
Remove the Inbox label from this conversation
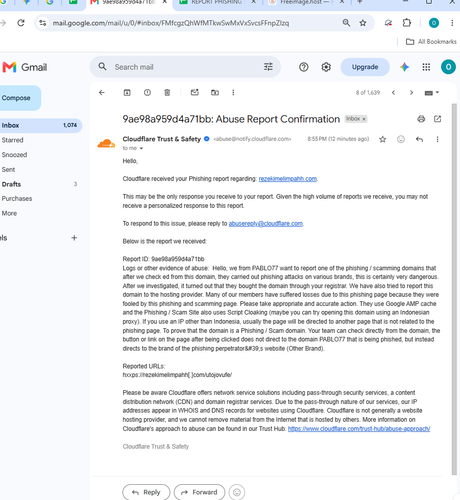pos(364,119)
